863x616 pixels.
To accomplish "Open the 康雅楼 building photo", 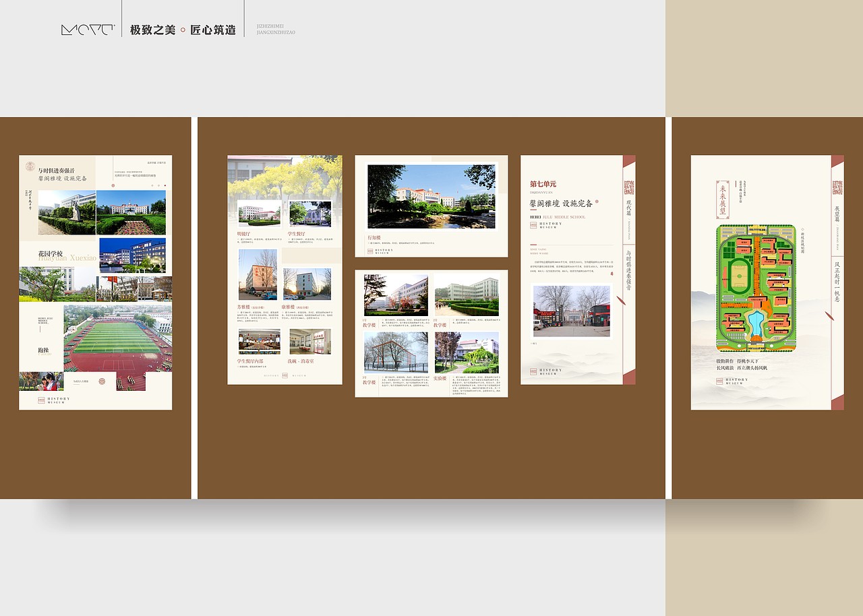I will 307,284.
